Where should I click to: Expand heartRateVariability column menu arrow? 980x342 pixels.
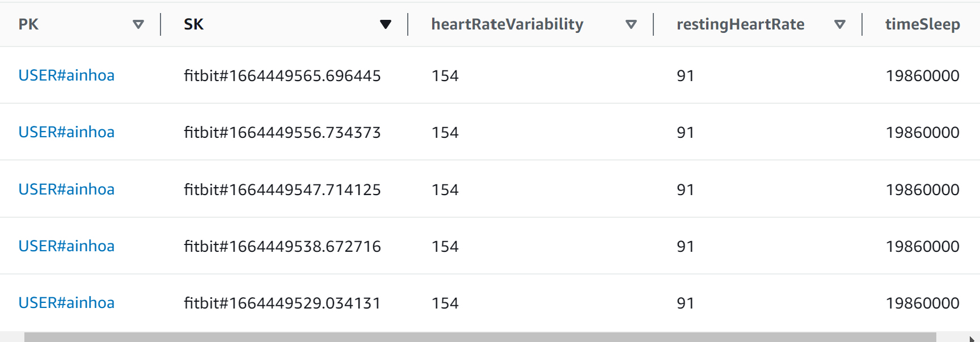pos(631,24)
